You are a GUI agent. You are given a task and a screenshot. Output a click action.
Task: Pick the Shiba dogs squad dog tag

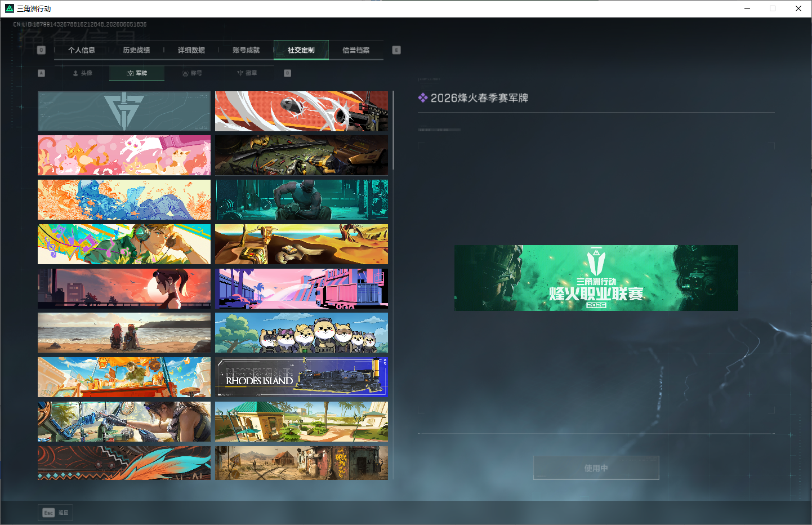coord(301,333)
